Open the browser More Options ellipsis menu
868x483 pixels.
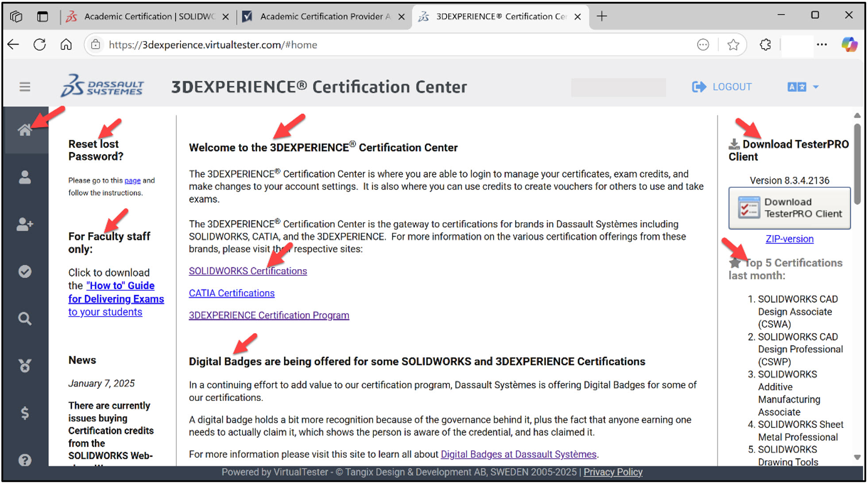pos(822,44)
